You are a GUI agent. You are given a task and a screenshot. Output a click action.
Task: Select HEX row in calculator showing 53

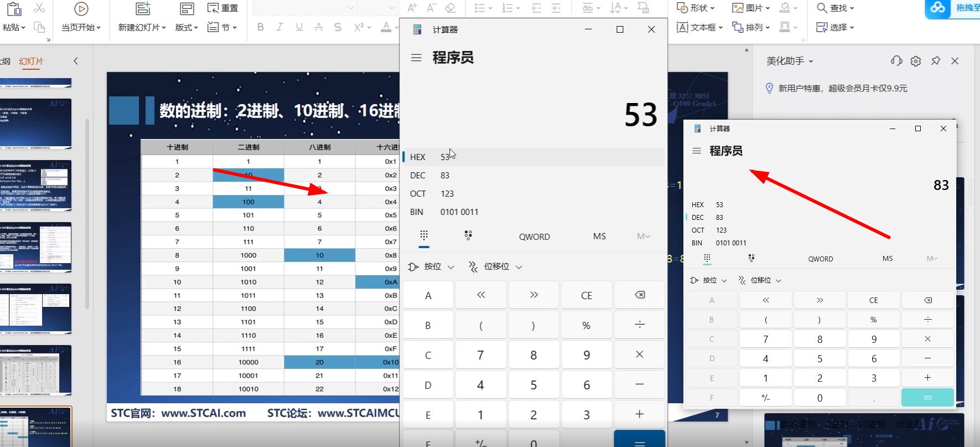pos(534,157)
